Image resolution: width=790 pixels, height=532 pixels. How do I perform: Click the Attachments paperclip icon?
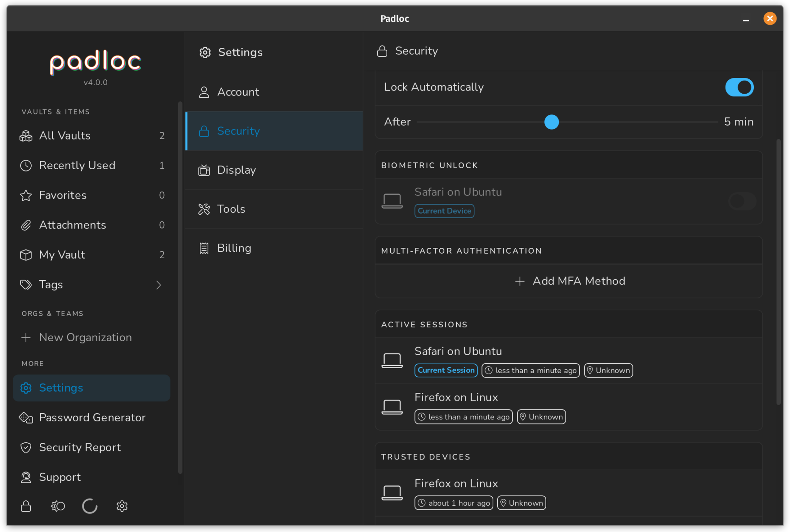tap(25, 225)
